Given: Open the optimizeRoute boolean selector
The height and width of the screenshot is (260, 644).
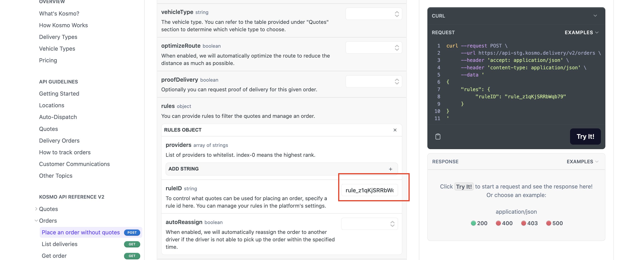Looking at the screenshot, I should 373,47.
